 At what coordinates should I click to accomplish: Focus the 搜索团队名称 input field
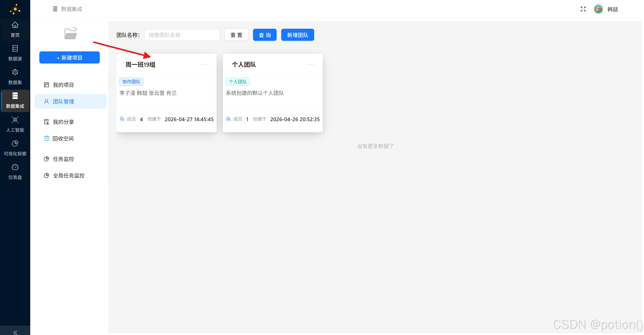(x=182, y=35)
